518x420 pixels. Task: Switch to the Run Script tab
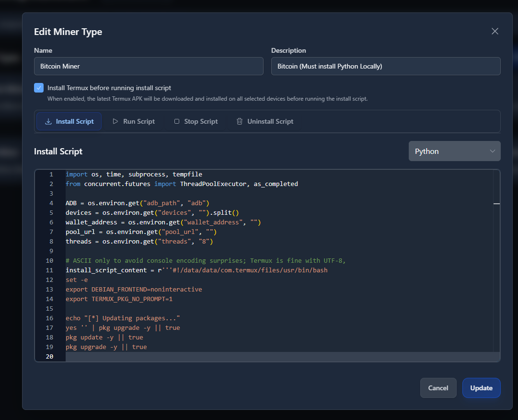click(x=134, y=122)
